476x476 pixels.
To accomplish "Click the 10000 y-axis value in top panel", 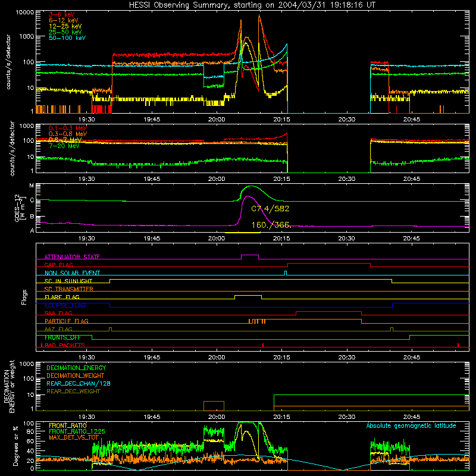I will (25, 12).
